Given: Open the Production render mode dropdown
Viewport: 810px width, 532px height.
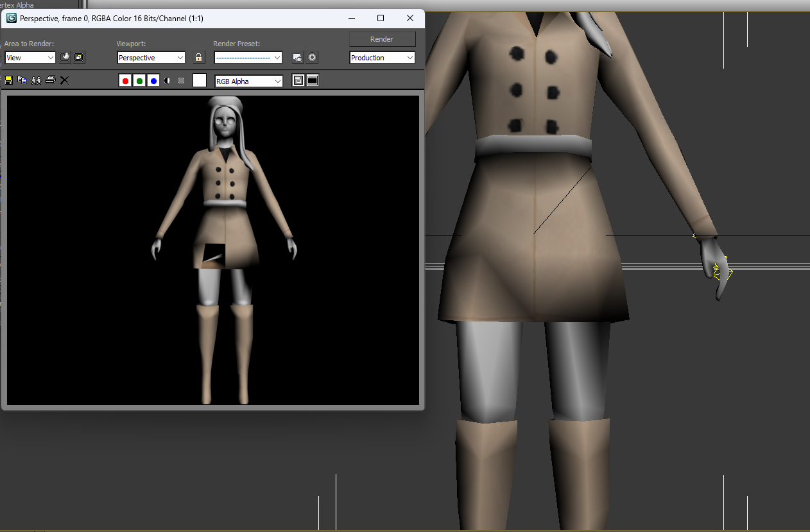Looking at the screenshot, I should click(382, 58).
